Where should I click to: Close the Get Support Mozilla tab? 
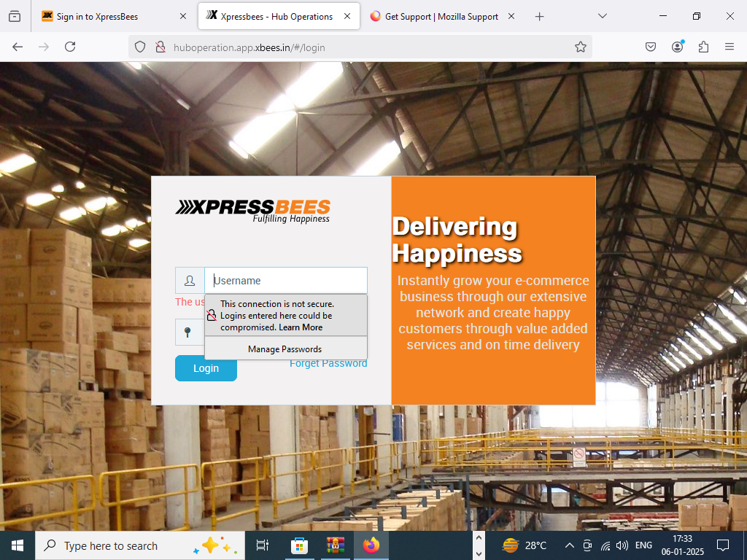pos(511,16)
